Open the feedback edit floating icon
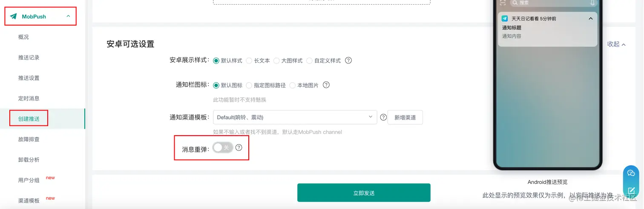This screenshot has width=644, height=209. coord(631,190)
